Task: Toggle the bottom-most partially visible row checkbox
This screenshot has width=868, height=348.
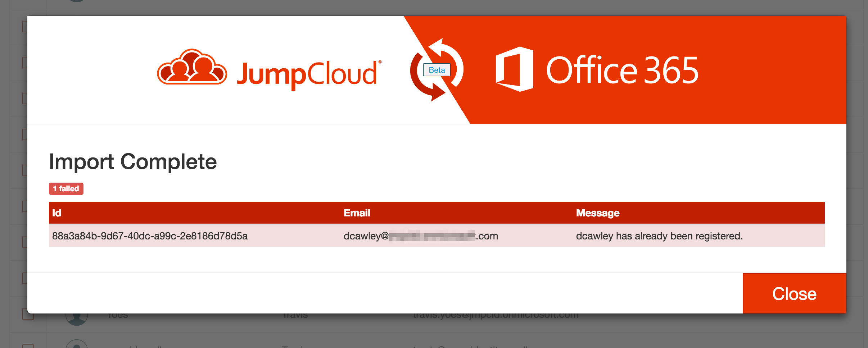Action: (x=28, y=346)
